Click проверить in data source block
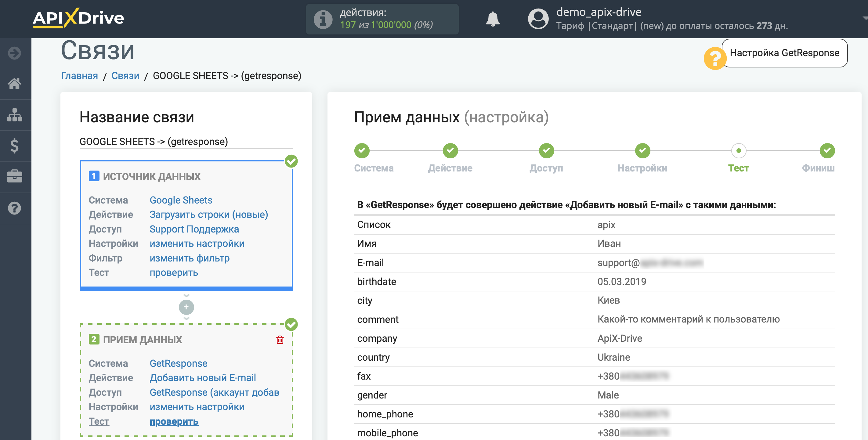 coord(174,272)
